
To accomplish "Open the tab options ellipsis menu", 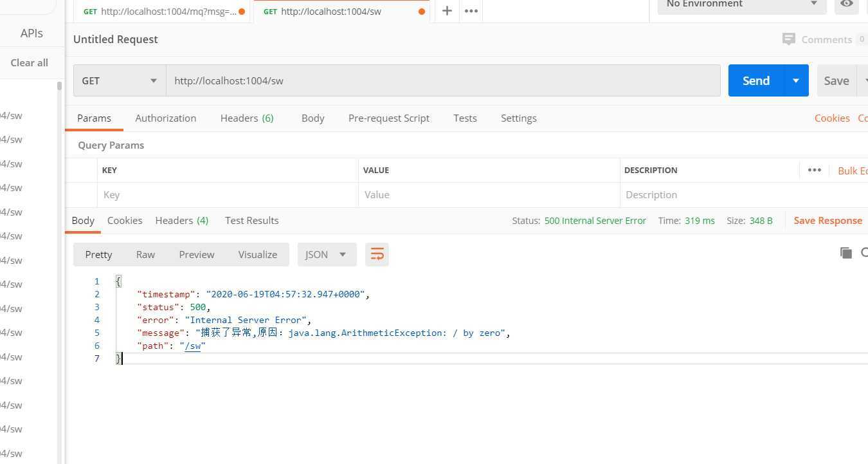I will tap(471, 11).
